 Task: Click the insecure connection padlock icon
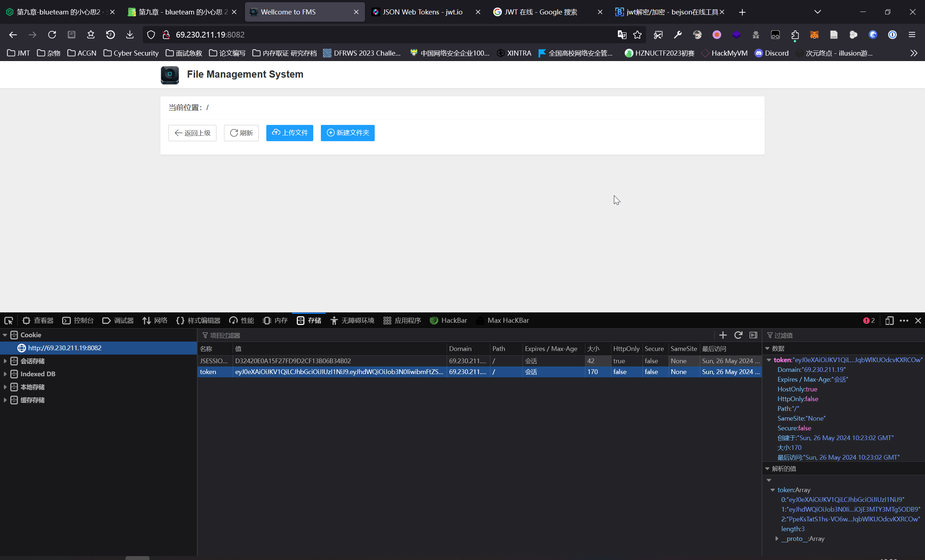(x=166, y=35)
